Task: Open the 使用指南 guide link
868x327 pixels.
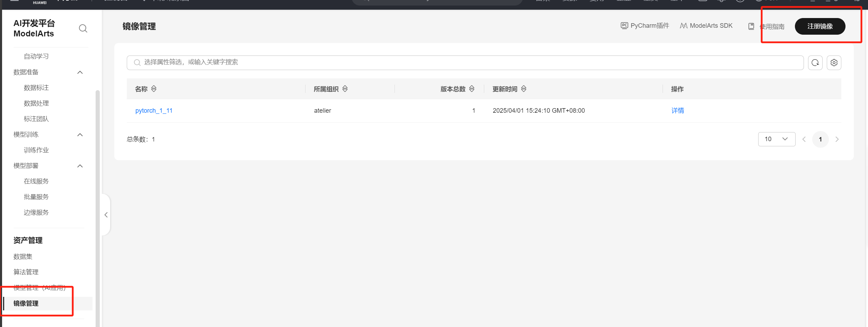Action: pyautogui.click(x=767, y=26)
